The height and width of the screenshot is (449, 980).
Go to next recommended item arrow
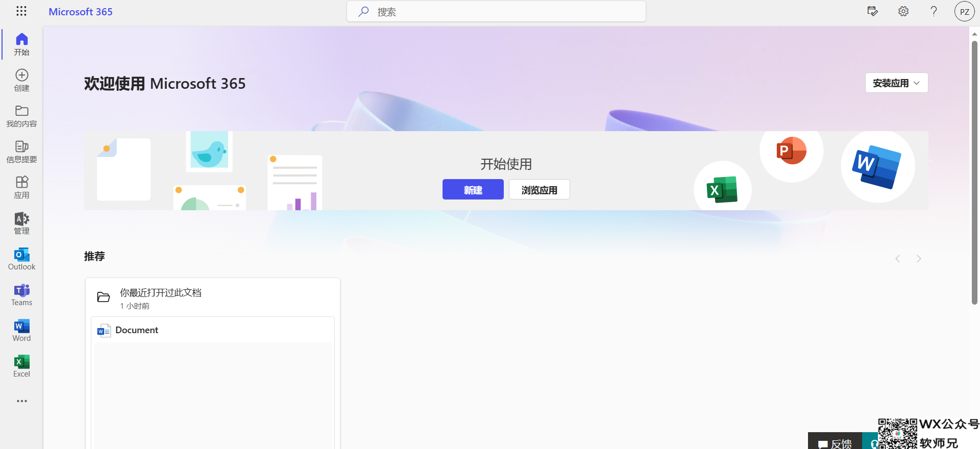tap(919, 259)
